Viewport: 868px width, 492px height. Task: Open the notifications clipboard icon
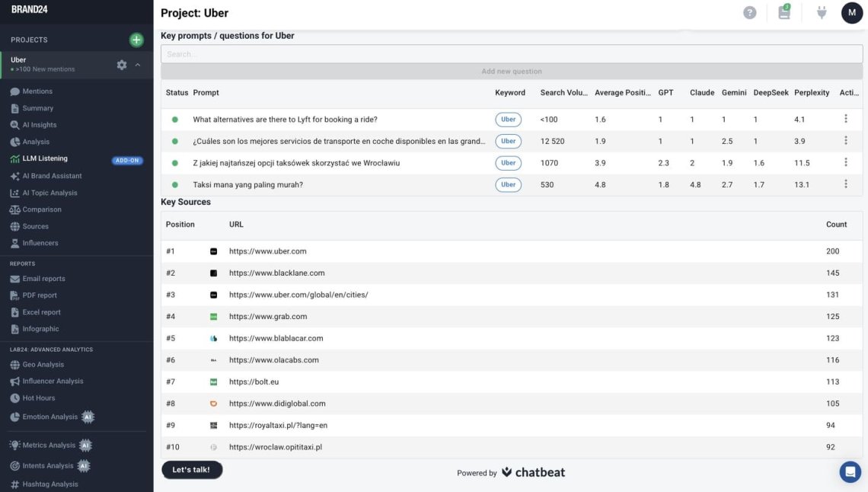click(784, 12)
